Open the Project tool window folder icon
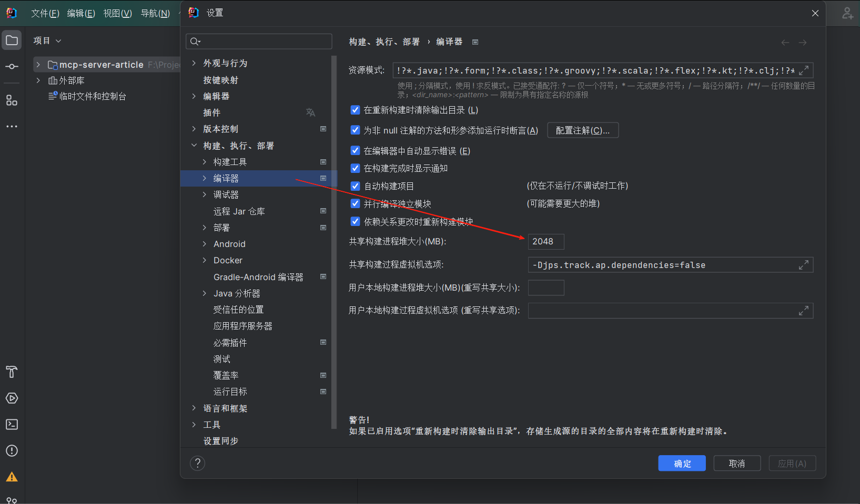860x504 pixels. tap(12, 40)
